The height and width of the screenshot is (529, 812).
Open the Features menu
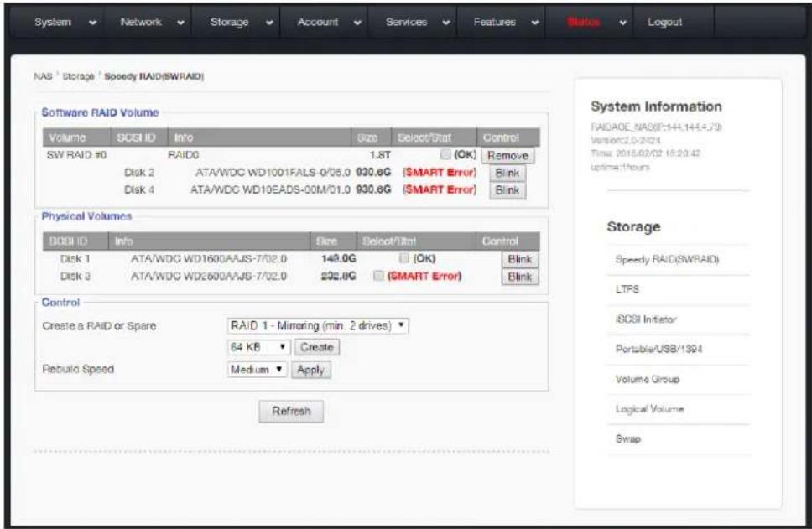pos(495,23)
